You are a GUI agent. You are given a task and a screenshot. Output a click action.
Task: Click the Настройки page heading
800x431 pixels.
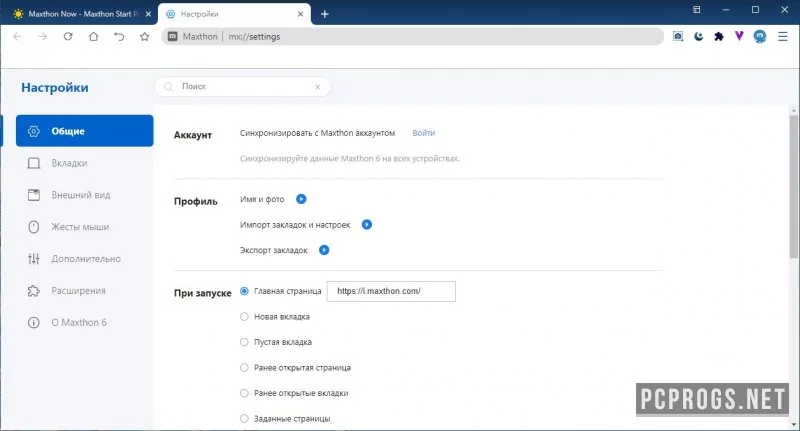[55, 87]
